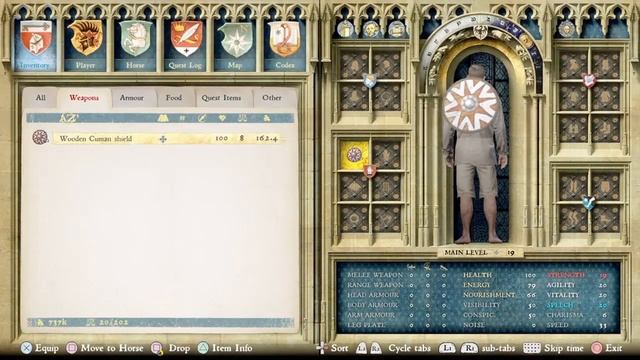
Task: Click the round medallion above right-side slots
Action: [566, 29]
